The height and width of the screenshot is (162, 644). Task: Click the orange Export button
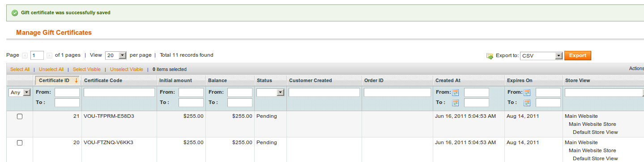coord(578,55)
